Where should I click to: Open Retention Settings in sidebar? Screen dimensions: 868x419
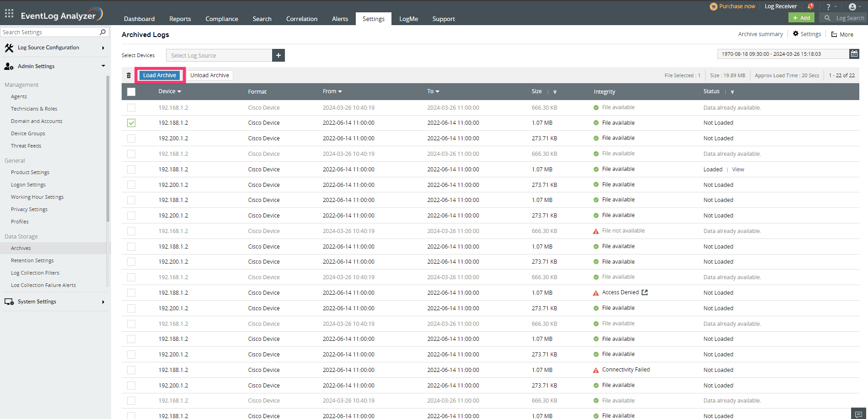[x=32, y=260]
